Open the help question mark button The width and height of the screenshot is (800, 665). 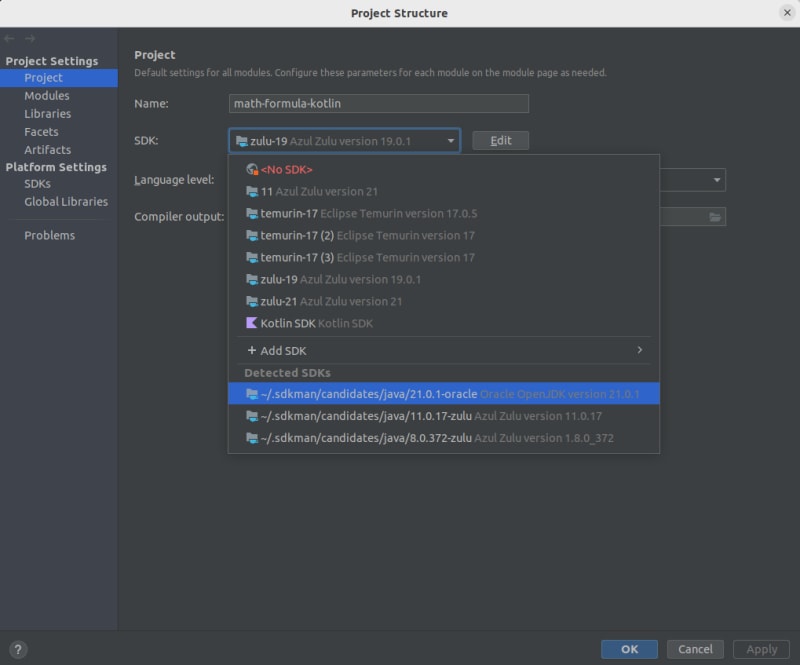point(18,649)
